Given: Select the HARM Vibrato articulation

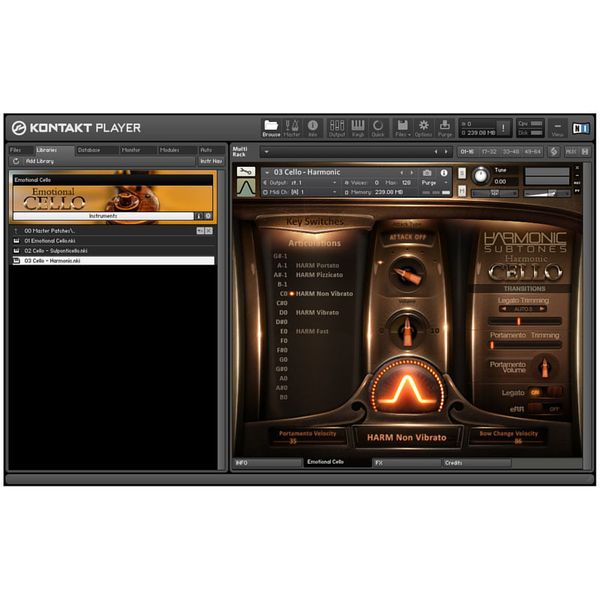Looking at the screenshot, I should pyautogui.click(x=317, y=312).
